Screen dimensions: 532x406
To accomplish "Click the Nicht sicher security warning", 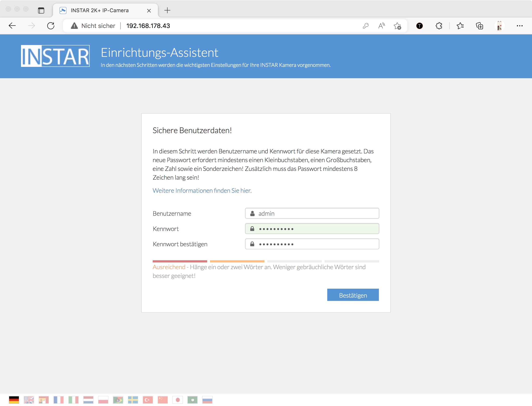I will (93, 26).
